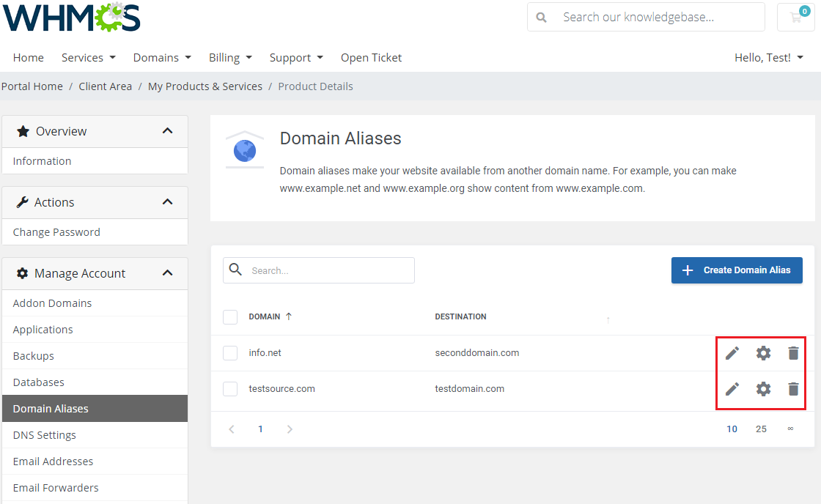Edit the testsource.com domain alias
The height and width of the screenshot is (504, 821).
click(x=732, y=389)
